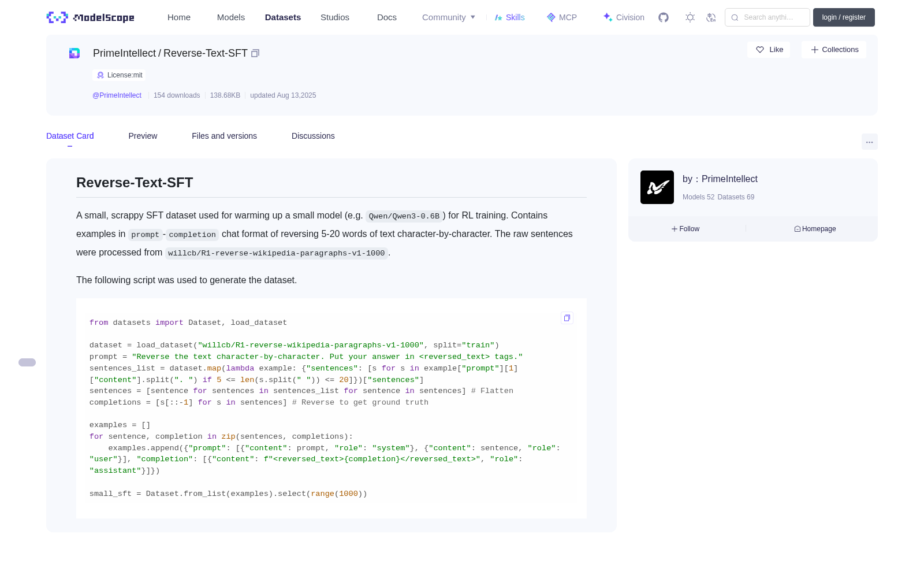This screenshot has width=924, height=578.
Task: Click the left-edge floating pill handle
Action: (27, 362)
